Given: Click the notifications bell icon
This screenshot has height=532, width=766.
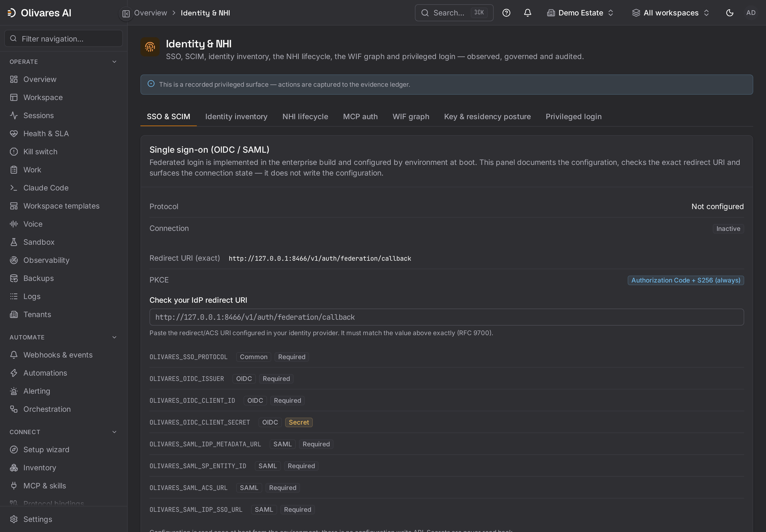Looking at the screenshot, I should (x=527, y=13).
